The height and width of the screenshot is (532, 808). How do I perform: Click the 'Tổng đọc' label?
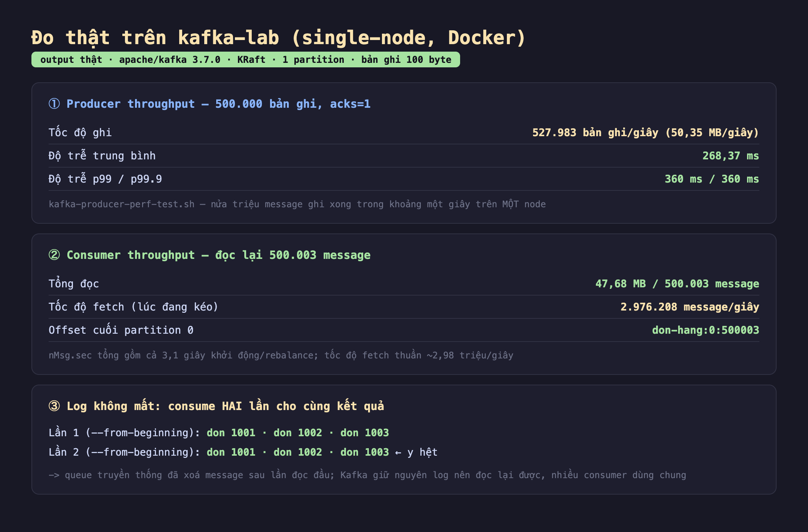click(74, 284)
